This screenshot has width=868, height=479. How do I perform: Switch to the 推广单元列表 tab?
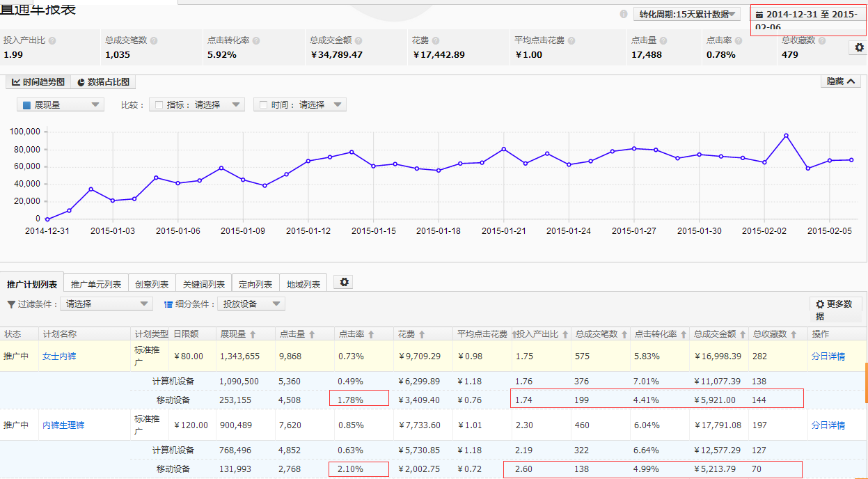(x=95, y=284)
